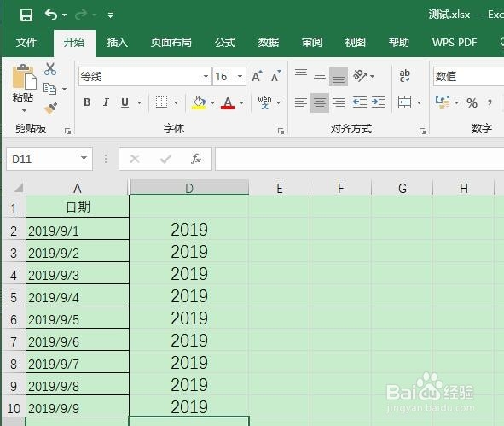Switch to the 审阅 tab
This screenshot has width=504, height=426.
[x=312, y=42]
